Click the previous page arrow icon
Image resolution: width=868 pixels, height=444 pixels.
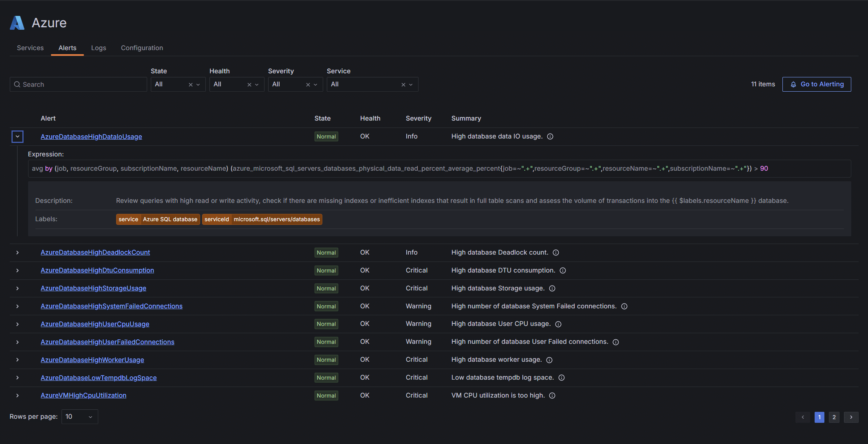point(803,417)
